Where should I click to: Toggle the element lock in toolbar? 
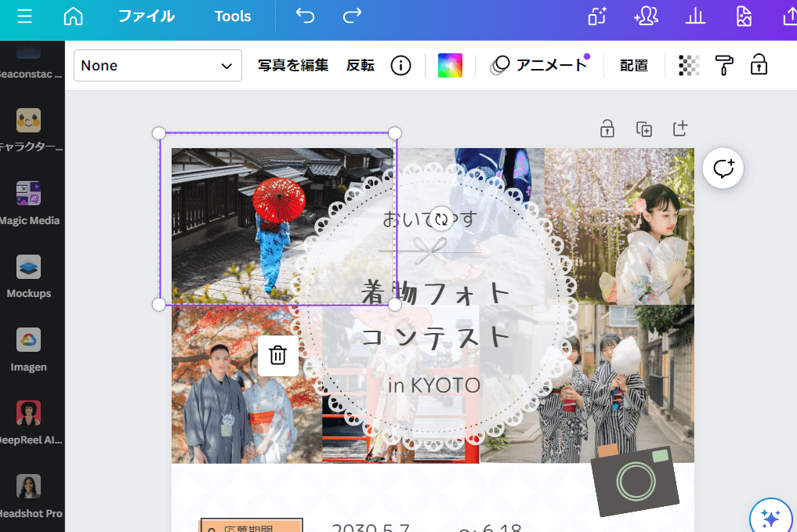tap(759, 65)
